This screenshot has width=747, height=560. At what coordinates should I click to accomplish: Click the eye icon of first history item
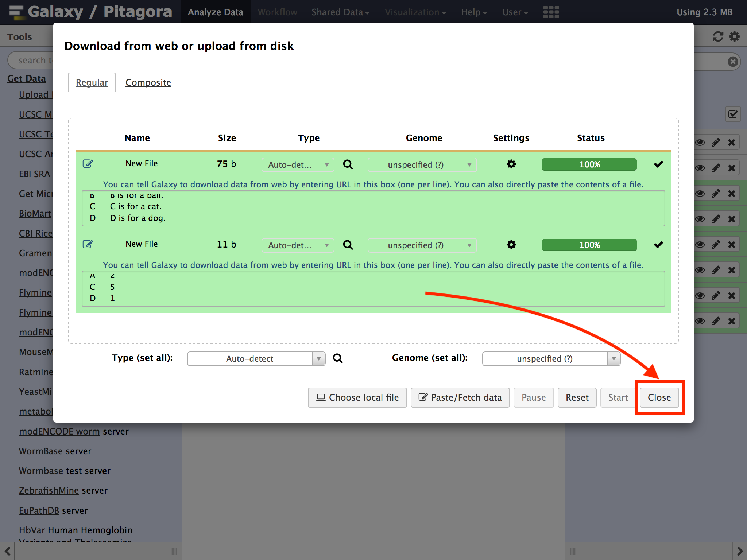pyautogui.click(x=700, y=143)
